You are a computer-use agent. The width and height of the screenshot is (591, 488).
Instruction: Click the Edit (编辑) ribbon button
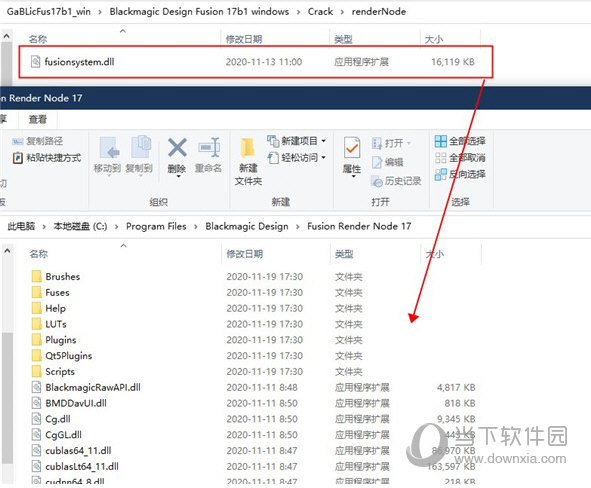point(387,162)
